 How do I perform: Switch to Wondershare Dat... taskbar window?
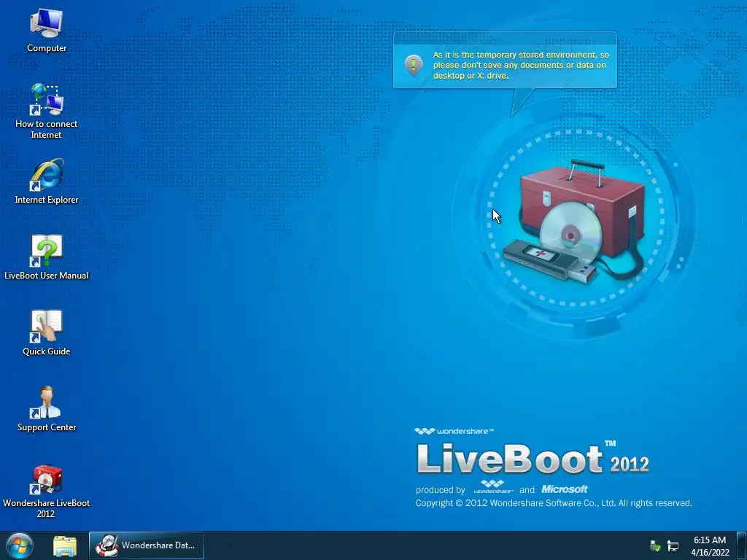[x=146, y=545]
